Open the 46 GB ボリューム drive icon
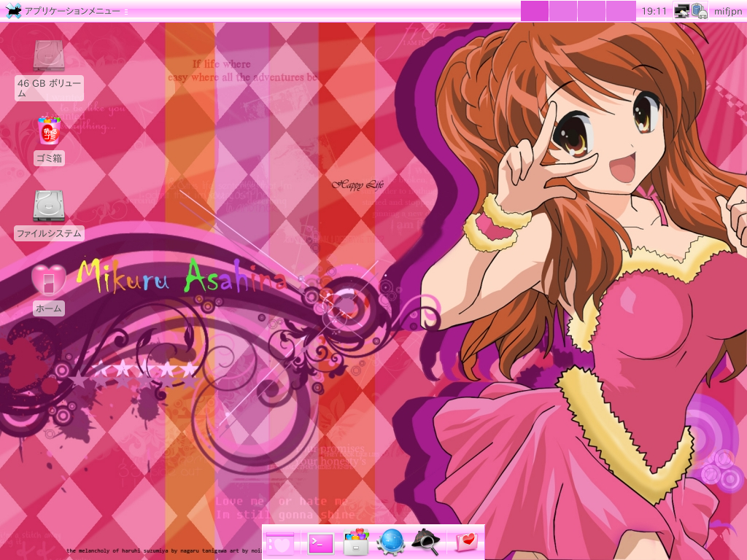The width and height of the screenshot is (747, 560). pyautogui.click(x=49, y=55)
